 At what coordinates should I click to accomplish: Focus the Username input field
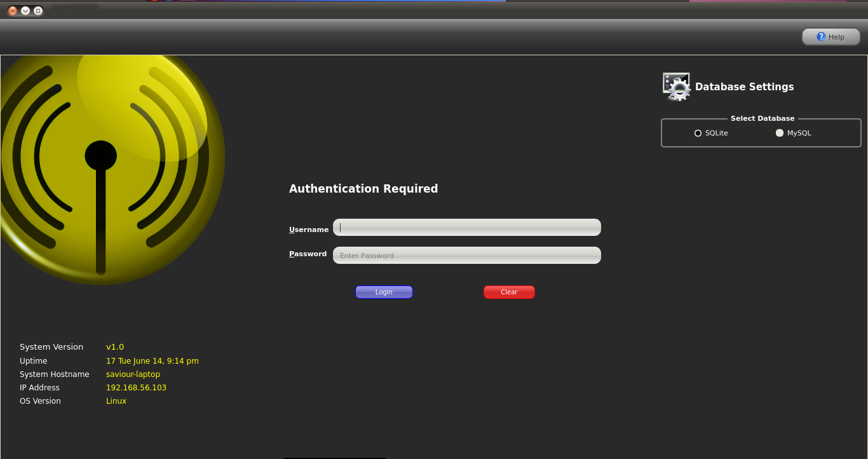pyautogui.click(x=466, y=228)
